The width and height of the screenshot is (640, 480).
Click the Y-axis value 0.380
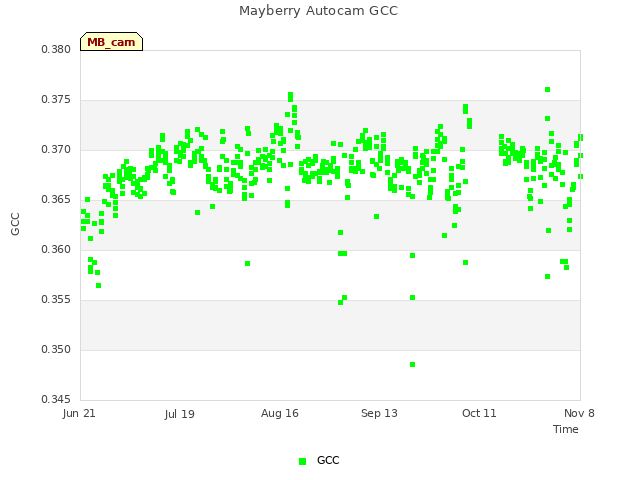[56, 49]
